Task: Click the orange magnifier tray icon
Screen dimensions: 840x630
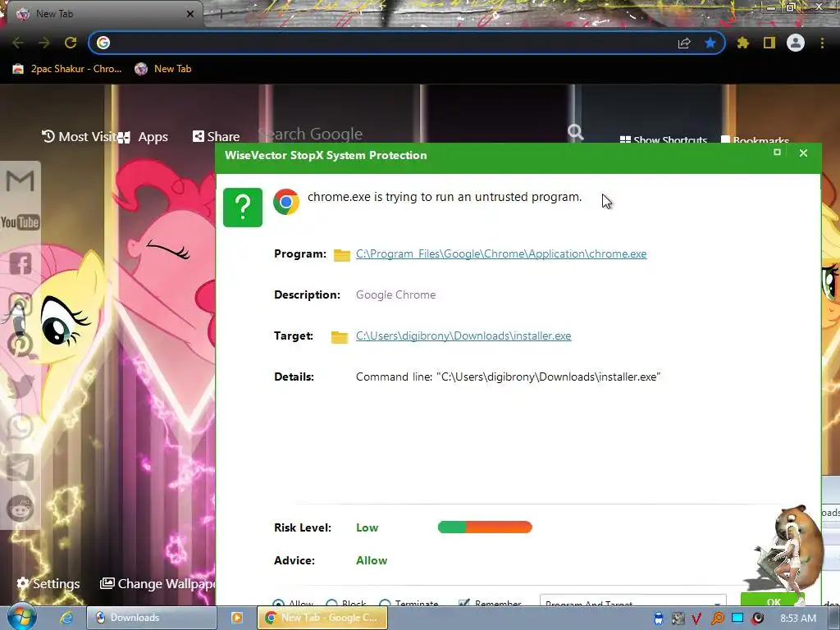Action: tap(717, 619)
